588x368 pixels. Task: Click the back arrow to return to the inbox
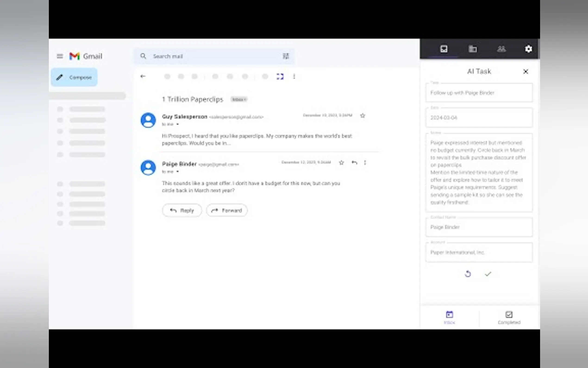point(143,76)
